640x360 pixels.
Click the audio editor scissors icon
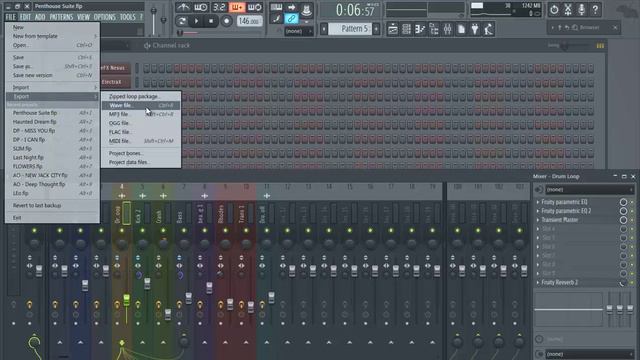(568, 9)
